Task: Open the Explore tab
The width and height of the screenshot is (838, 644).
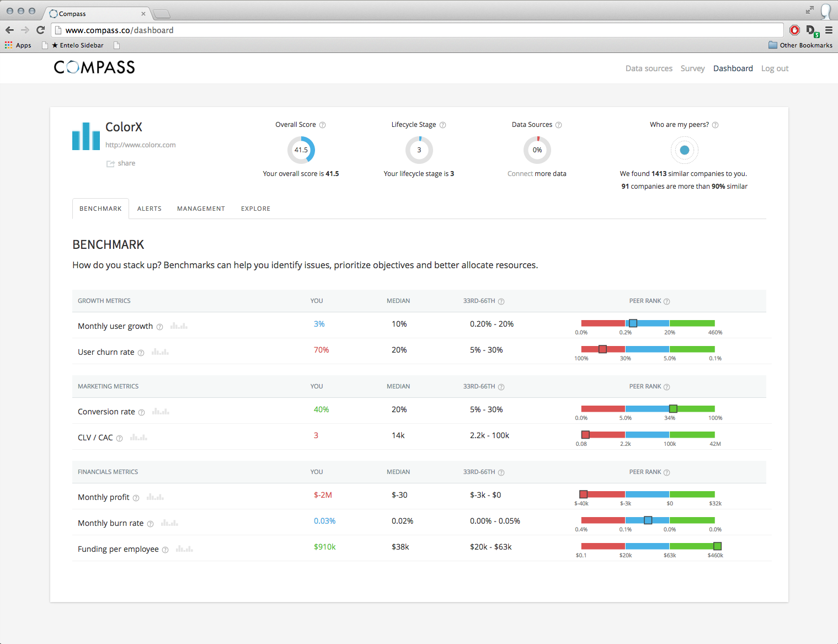Action: tap(256, 209)
